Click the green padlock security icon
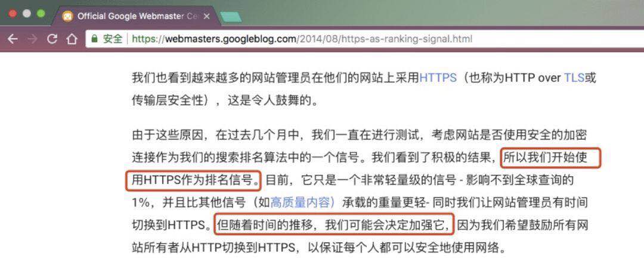This screenshot has height=271, width=644. [94, 39]
